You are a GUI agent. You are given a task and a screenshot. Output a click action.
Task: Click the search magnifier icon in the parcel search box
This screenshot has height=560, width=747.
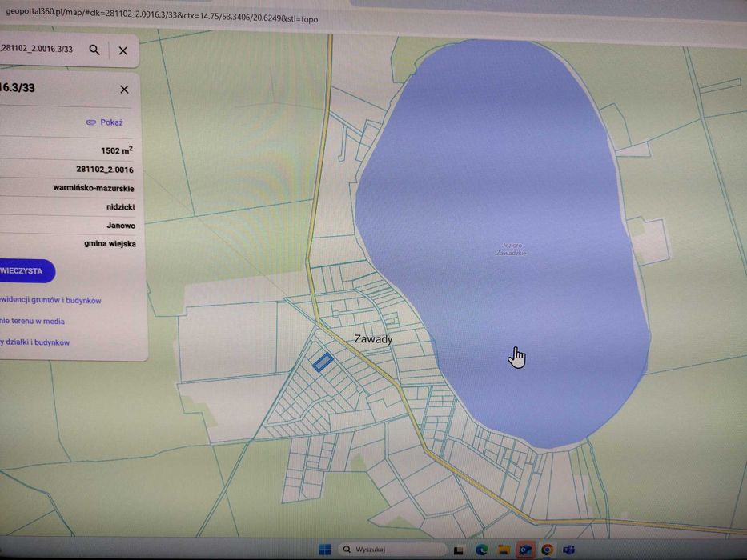coord(94,50)
